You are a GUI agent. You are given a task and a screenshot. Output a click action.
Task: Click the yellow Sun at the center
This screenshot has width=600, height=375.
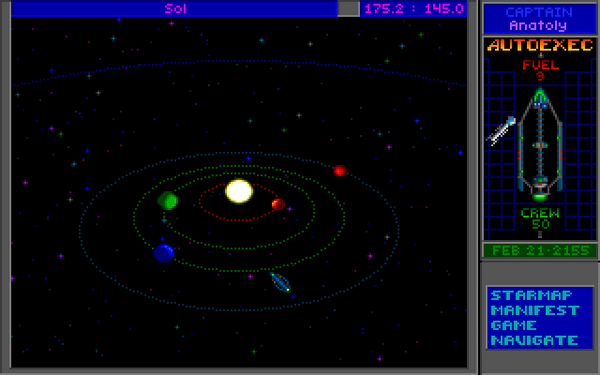[x=239, y=191]
